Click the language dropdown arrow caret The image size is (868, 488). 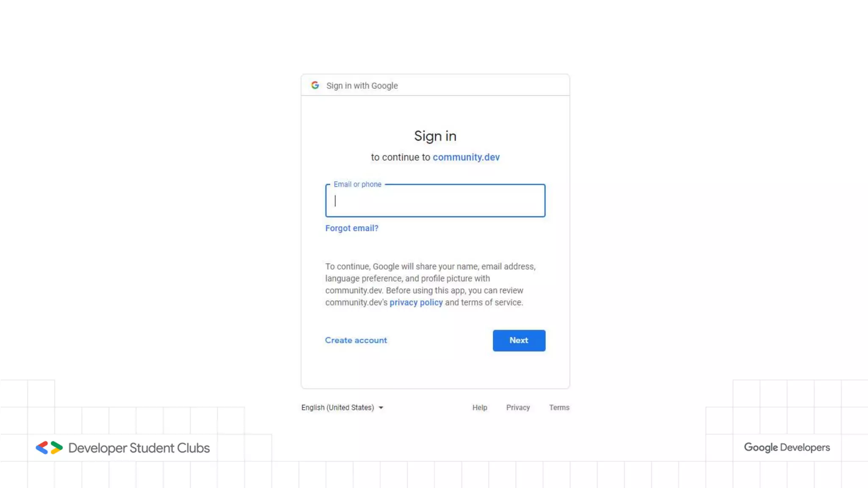tap(381, 408)
